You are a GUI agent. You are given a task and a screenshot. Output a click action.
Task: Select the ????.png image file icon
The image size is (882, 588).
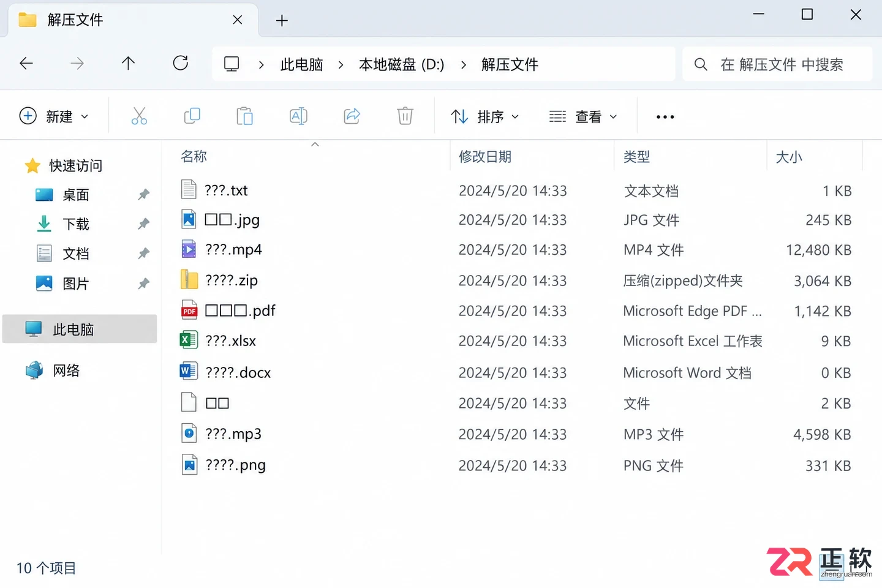(189, 465)
